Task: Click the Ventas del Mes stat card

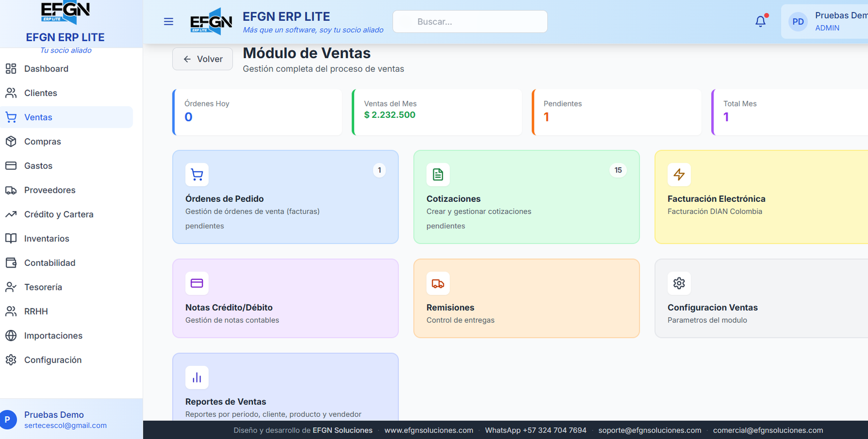Action: coord(437,112)
